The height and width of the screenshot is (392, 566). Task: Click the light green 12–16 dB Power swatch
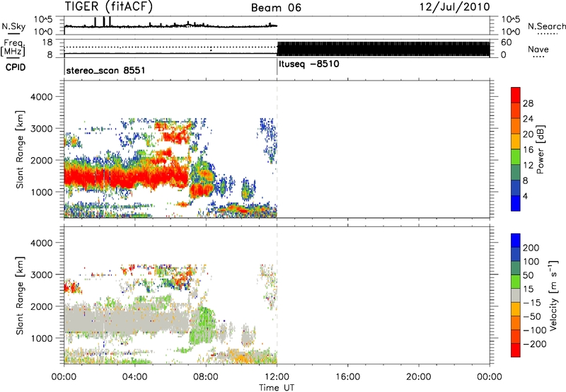516,156
